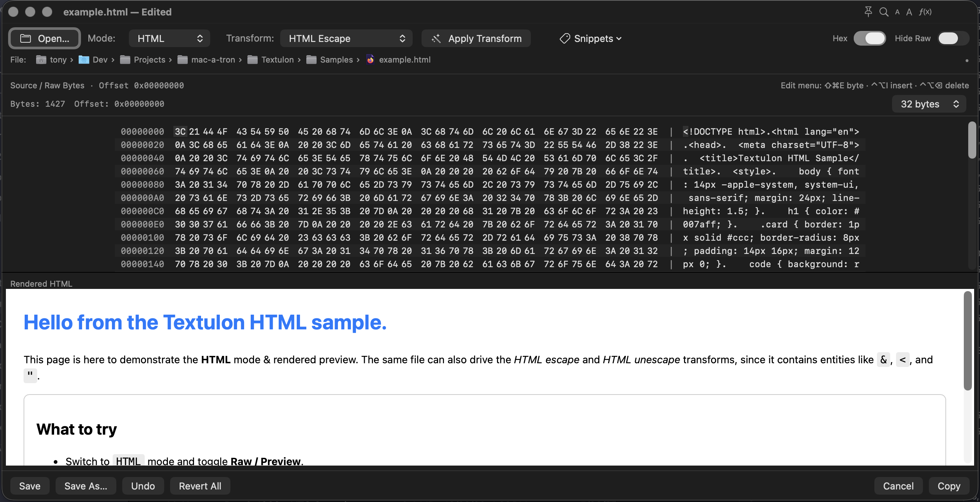Decrease font size with the small A icon

coord(897,12)
